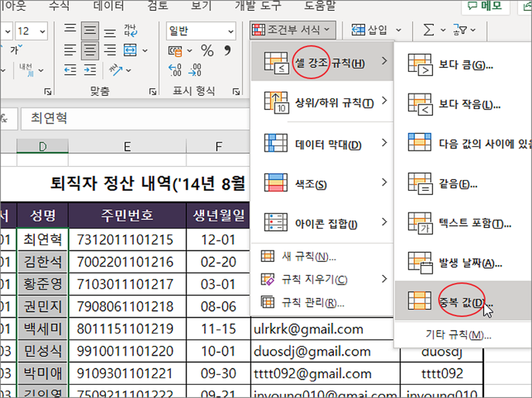Viewport: 532px width, 398px height.
Task: Switch to the 도움말 ribbon tab
Action: coord(320,6)
